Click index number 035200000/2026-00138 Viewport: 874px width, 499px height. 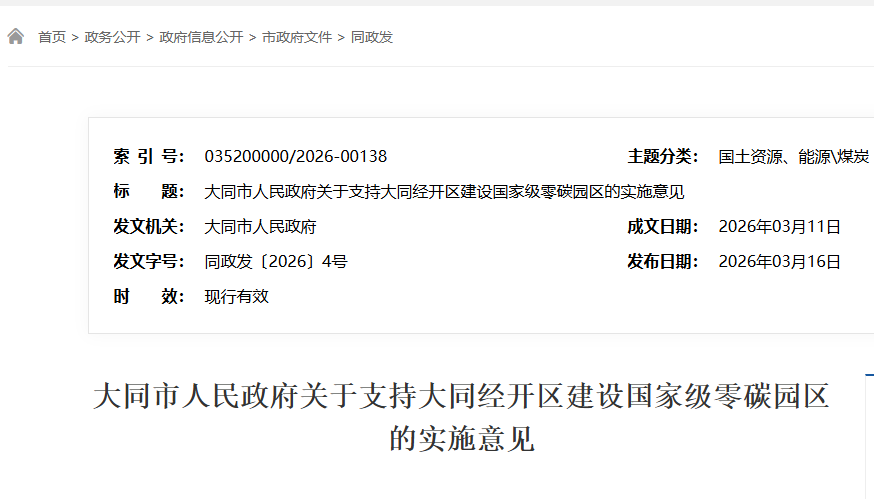pos(295,156)
